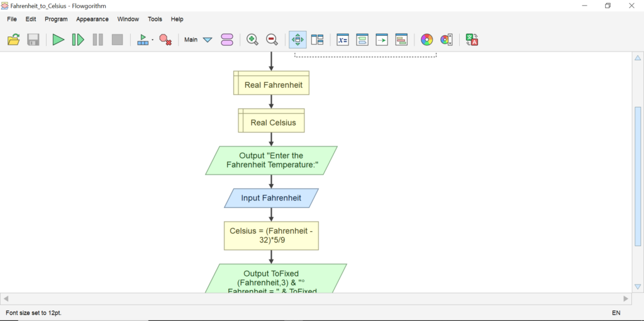Open the Appearance menu
The width and height of the screenshot is (644, 321).
pos(92,19)
